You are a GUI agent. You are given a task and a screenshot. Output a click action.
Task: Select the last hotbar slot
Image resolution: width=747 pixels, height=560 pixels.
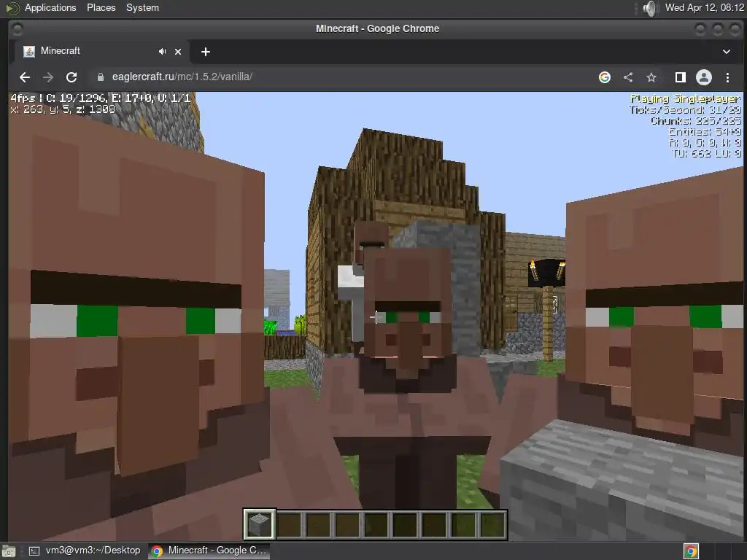click(x=492, y=525)
